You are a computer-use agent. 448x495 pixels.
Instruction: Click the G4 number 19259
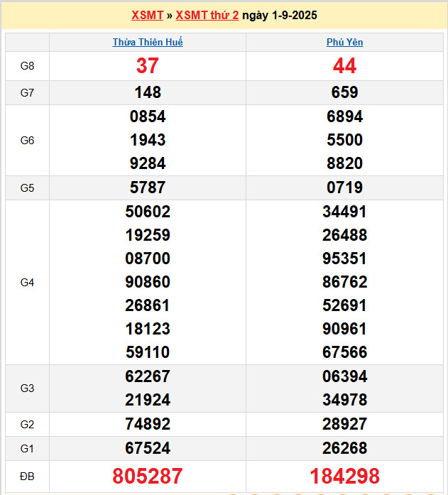coord(148,235)
